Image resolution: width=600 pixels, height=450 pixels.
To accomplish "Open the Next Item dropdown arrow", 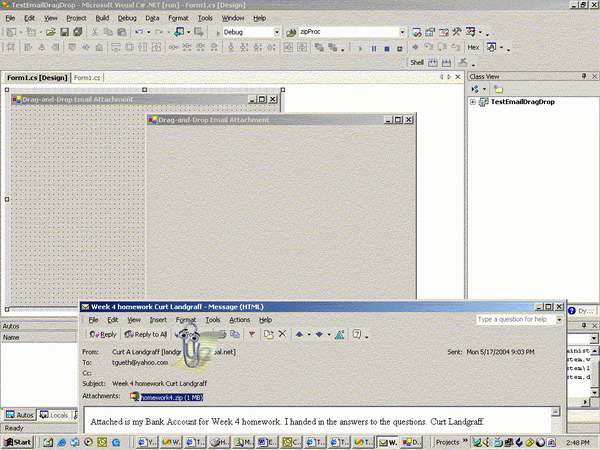I will click(x=329, y=335).
